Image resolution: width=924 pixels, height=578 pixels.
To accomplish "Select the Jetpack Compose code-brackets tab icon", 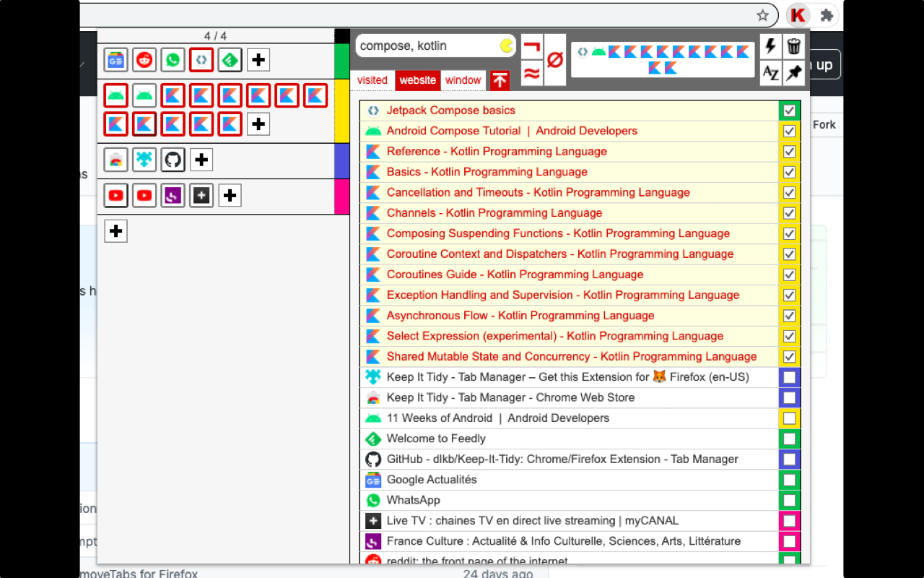I will click(201, 60).
